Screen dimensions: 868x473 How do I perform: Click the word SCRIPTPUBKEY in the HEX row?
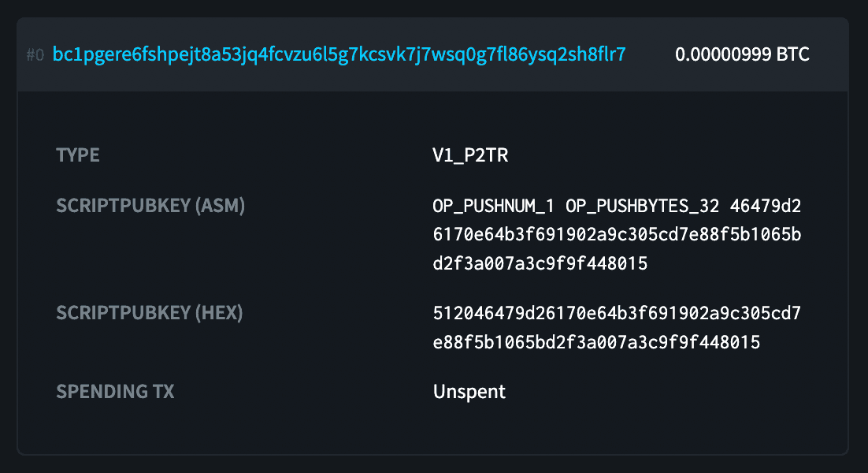(x=124, y=313)
